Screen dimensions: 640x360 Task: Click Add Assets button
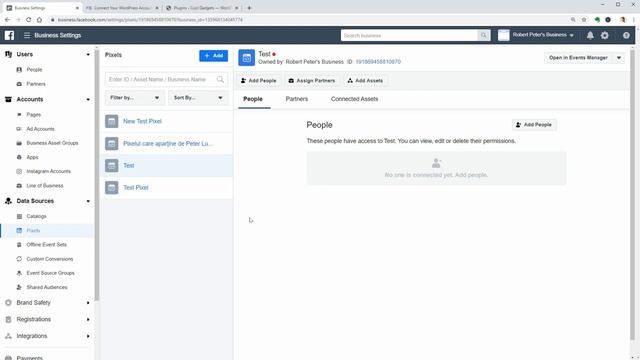coord(365,81)
